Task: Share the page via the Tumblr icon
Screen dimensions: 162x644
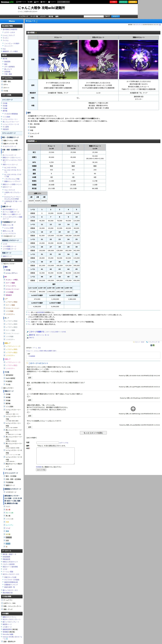Action: pos(151,345)
